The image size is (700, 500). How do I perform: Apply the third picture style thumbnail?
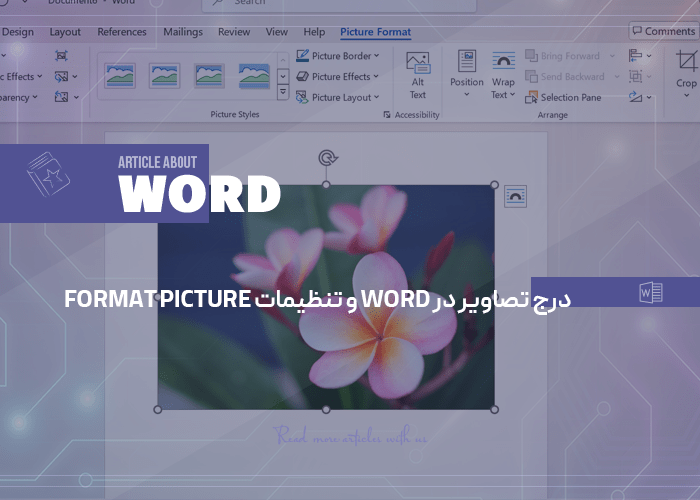pos(209,76)
